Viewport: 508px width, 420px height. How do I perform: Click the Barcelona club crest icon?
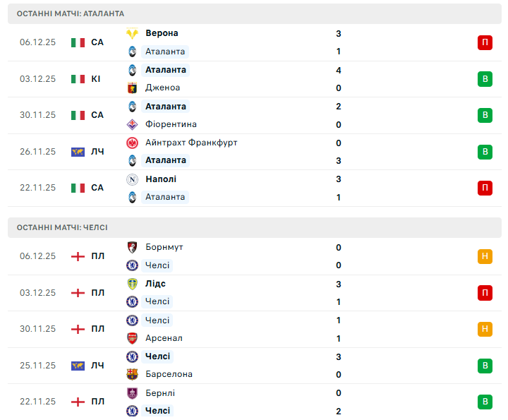pos(132,374)
